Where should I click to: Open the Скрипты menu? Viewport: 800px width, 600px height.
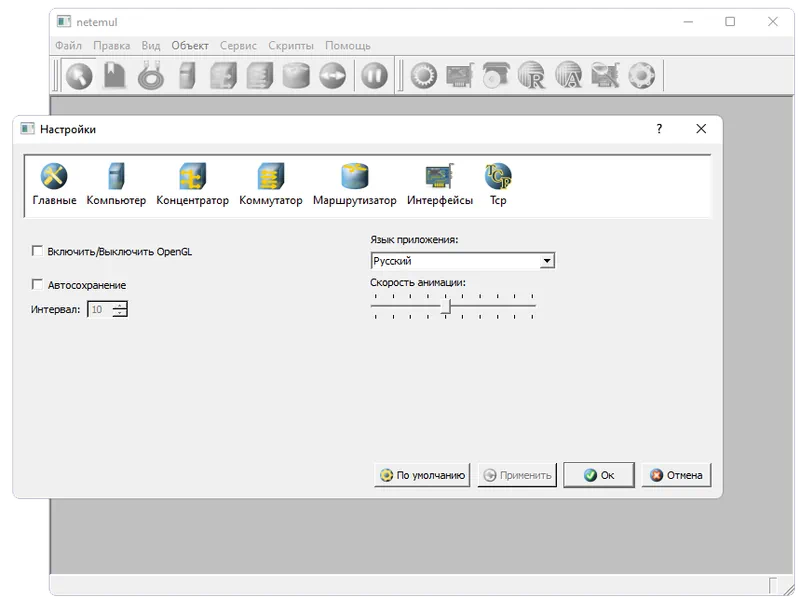(x=291, y=46)
